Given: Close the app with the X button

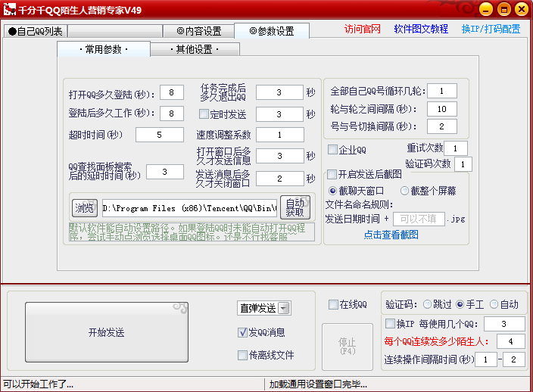Looking at the screenshot, I should [x=522, y=10].
